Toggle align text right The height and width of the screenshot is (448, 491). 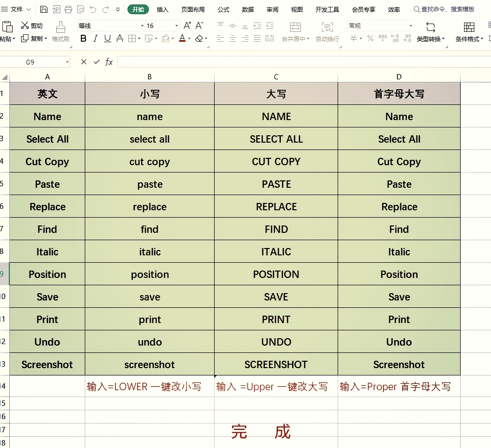click(245, 39)
